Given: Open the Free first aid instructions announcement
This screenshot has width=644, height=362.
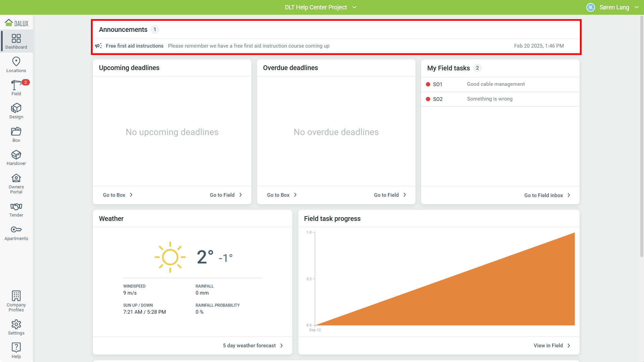Looking at the screenshot, I should [134, 46].
